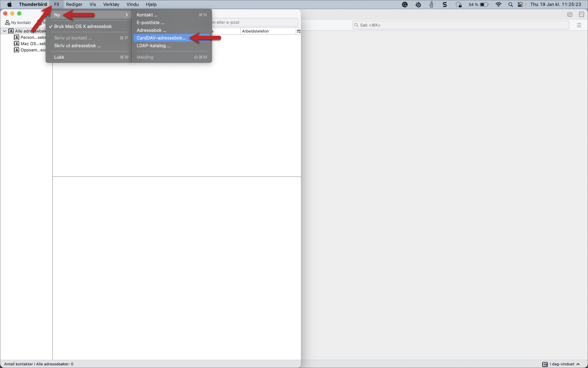Click the Søk search field in main window
The image size is (588, 368).
coord(461,25)
